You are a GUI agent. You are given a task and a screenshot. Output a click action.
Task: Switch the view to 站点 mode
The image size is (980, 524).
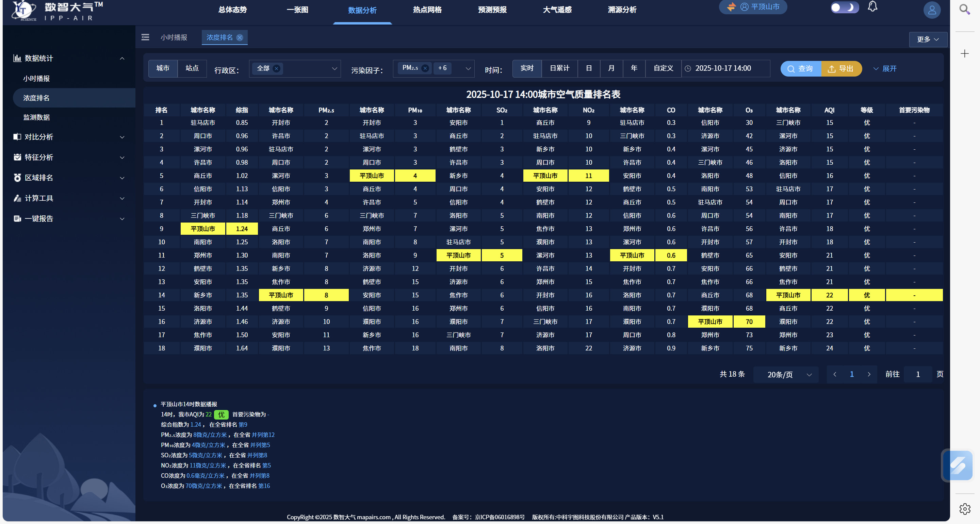[192, 68]
